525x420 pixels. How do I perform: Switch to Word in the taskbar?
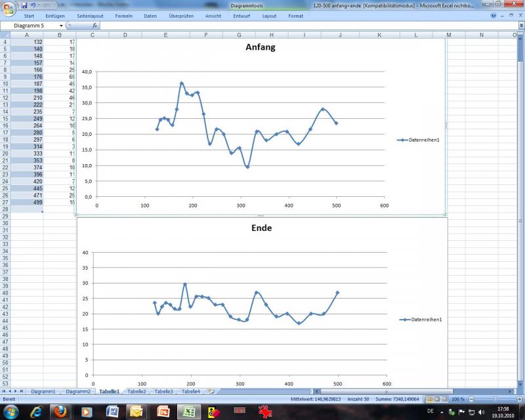[x=112, y=411]
